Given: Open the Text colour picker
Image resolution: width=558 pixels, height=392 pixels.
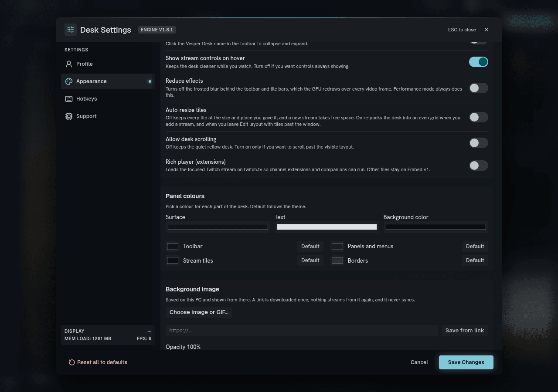Looking at the screenshot, I should pyautogui.click(x=327, y=227).
